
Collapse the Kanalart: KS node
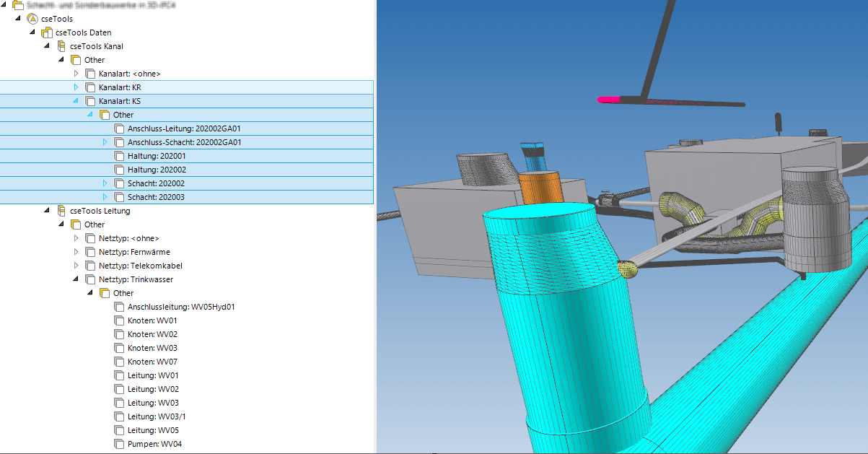click(x=76, y=101)
